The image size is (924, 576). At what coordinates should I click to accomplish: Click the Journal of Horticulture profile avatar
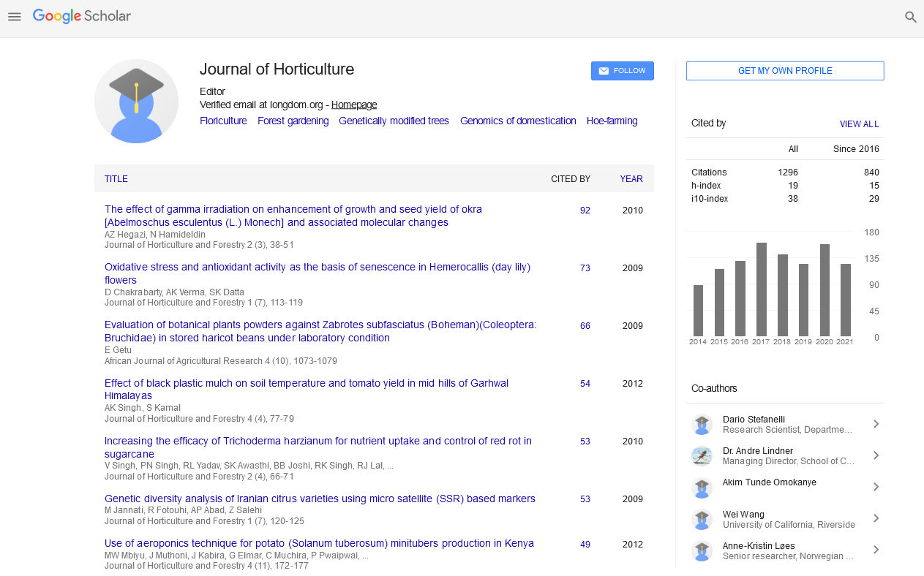136,101
